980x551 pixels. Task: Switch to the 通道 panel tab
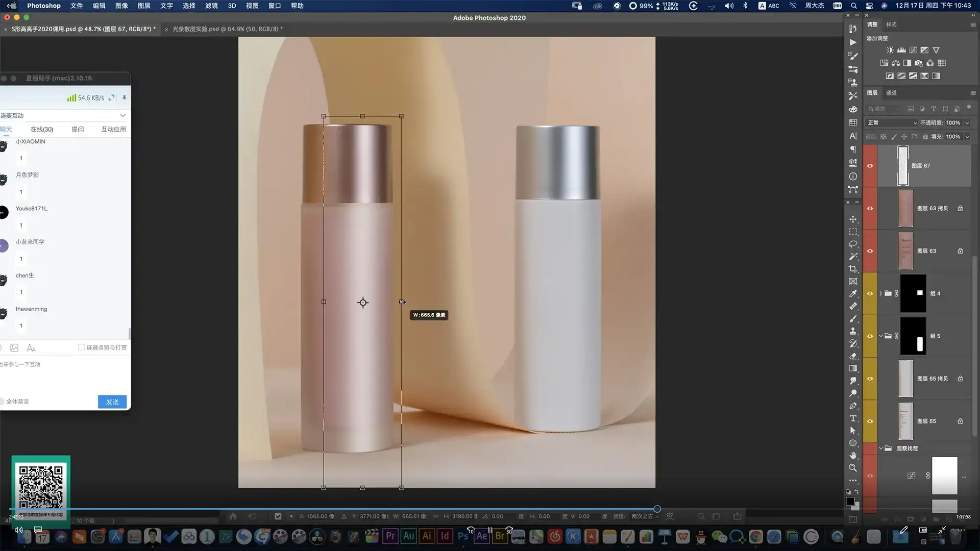pyautogui.click(x=891, y=93)
